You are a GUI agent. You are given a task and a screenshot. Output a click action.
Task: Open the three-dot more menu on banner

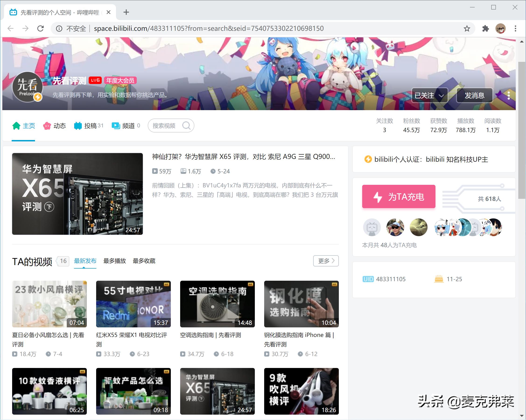pyautogui.click(x=508, y=95)
